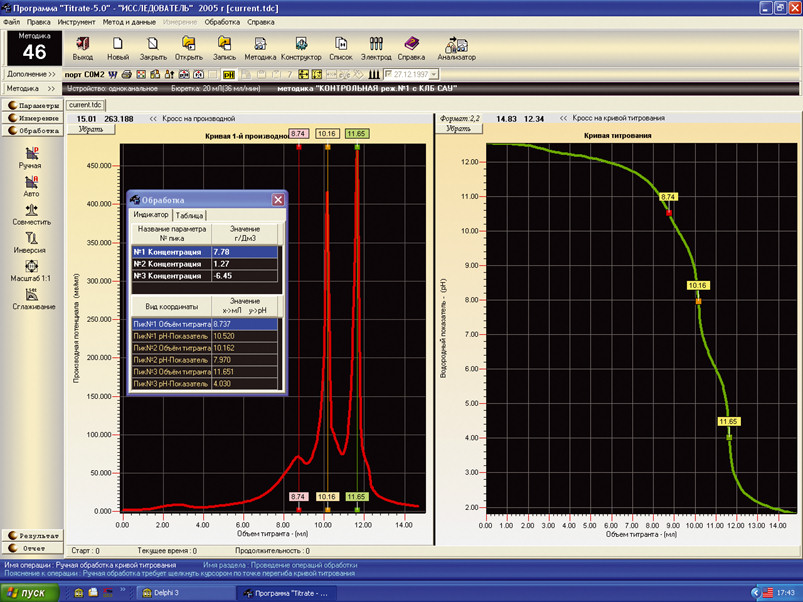This screenshot has height=602, width=803.
Task: Select Авто automatic processing tool
Action: pyautogui.click(x=30, y=185)
